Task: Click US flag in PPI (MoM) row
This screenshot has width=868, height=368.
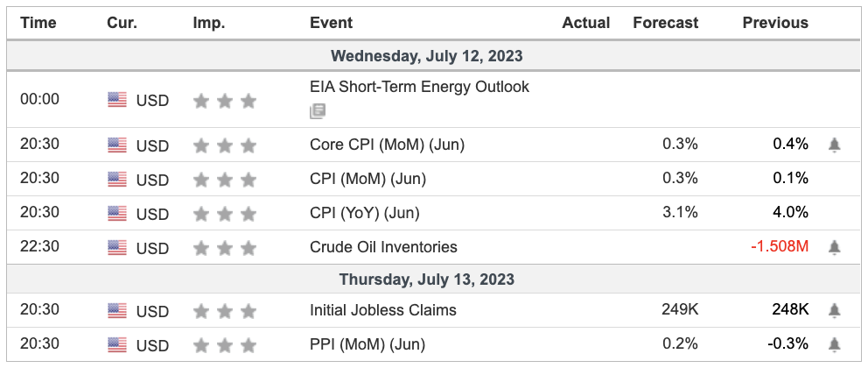Action: point(117,344)
